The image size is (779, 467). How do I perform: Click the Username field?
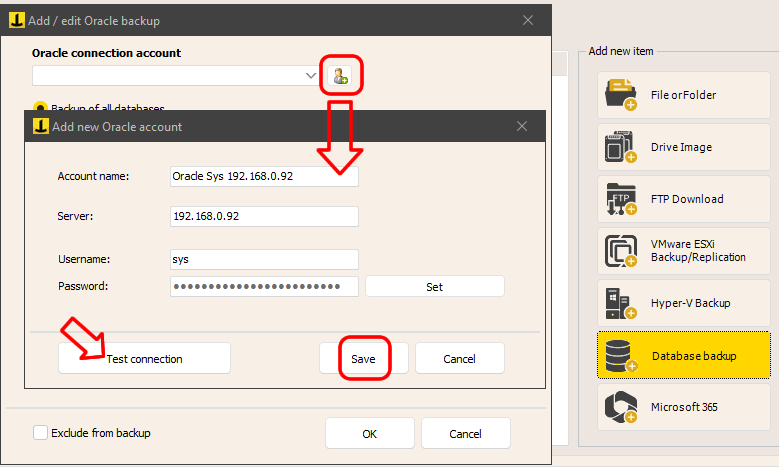[264, 259]
